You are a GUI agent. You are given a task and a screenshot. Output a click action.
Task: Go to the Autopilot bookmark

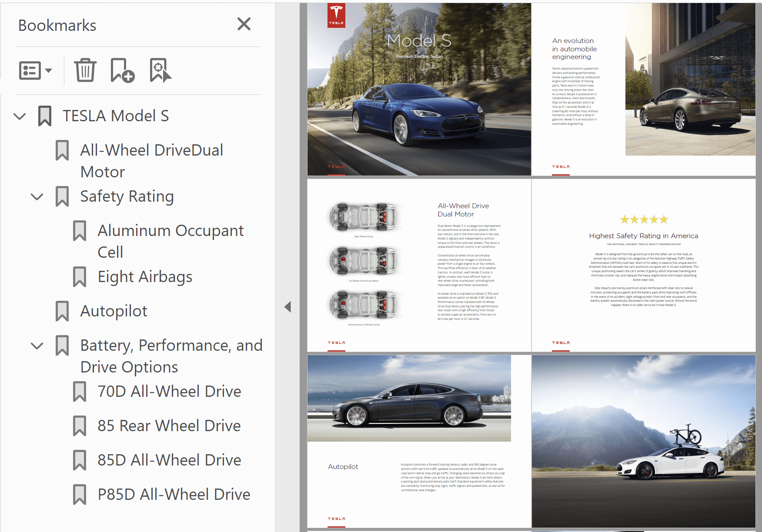[114, 311]
